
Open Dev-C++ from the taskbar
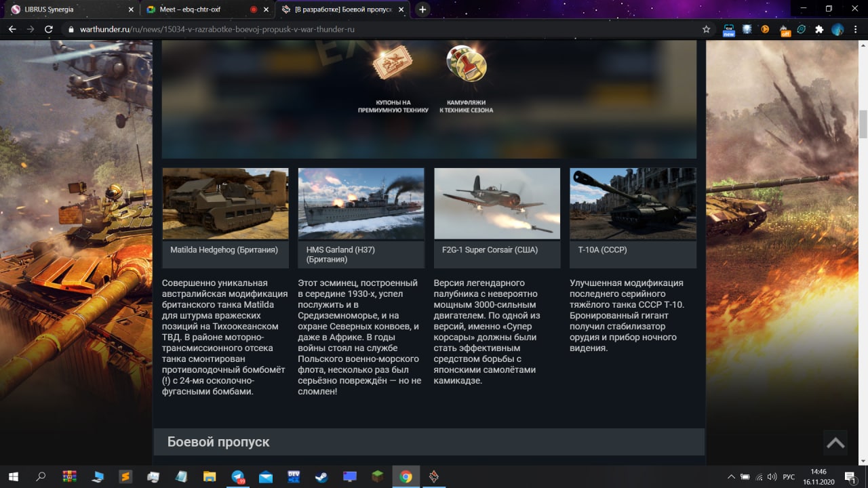294,476
